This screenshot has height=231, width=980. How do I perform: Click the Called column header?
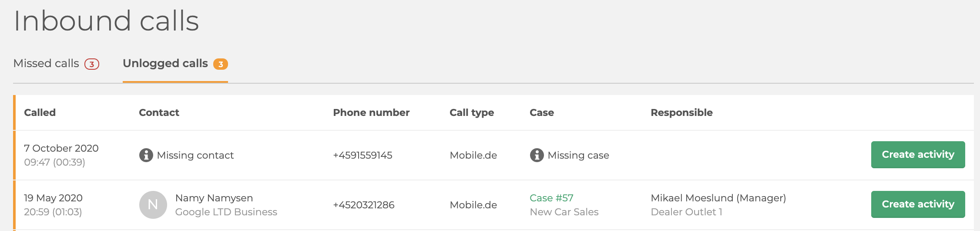pyautogui.click(x=40, y=112)
